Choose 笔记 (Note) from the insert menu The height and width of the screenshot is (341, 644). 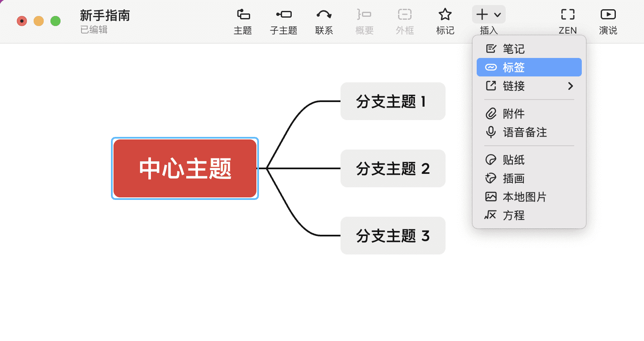529,49
